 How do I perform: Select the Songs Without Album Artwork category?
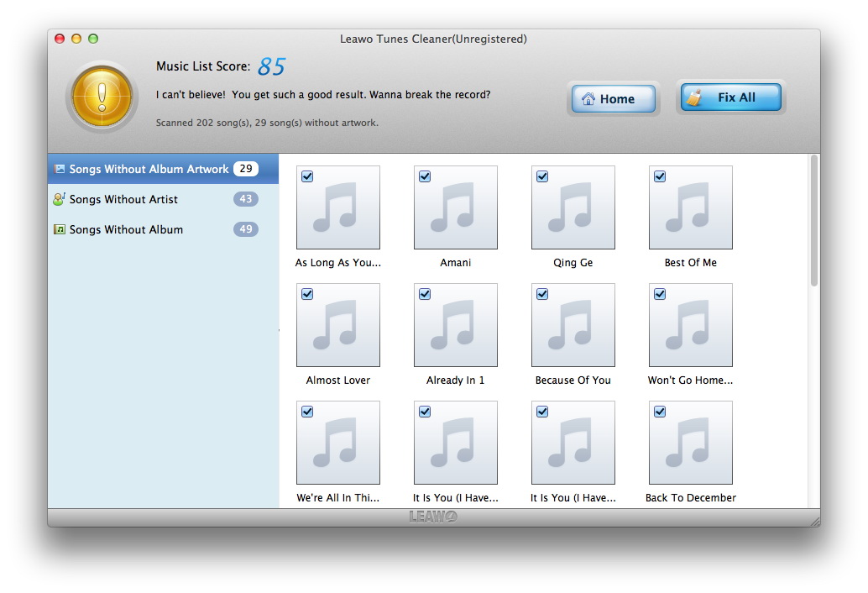149,169
